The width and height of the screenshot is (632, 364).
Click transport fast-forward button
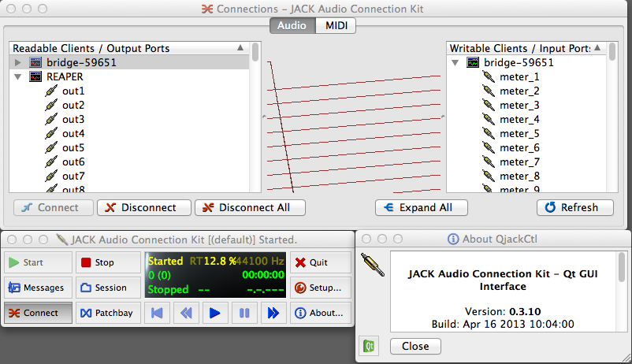(x=273, y=313)
